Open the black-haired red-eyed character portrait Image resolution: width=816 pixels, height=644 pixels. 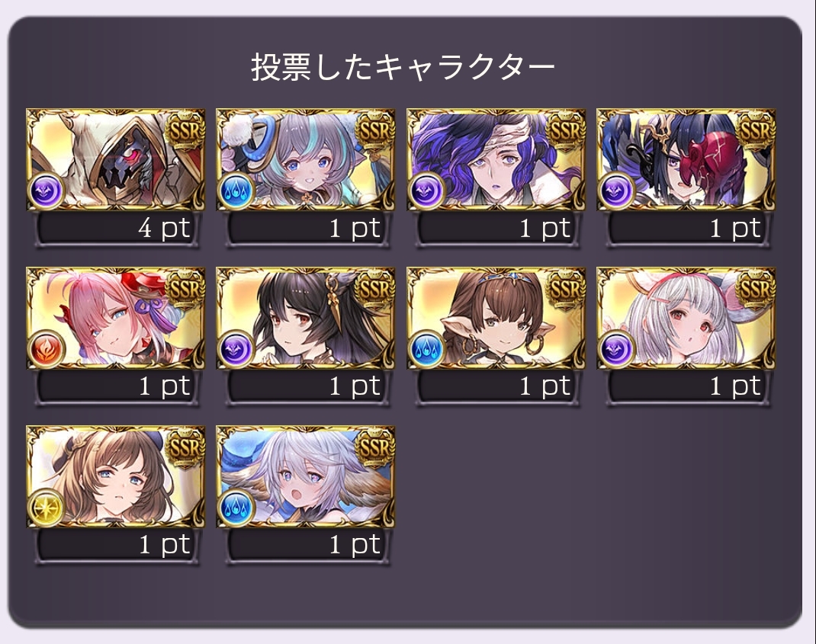(306, 318)
